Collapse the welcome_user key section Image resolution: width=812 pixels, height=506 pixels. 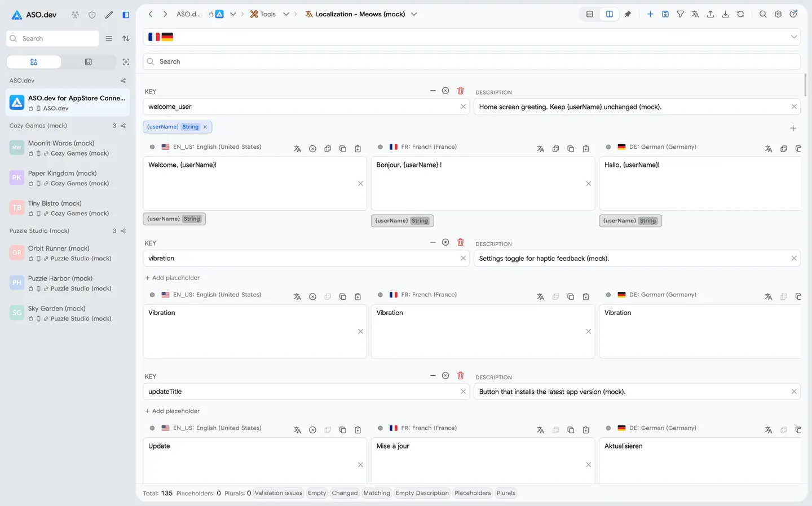pos(433,91)
